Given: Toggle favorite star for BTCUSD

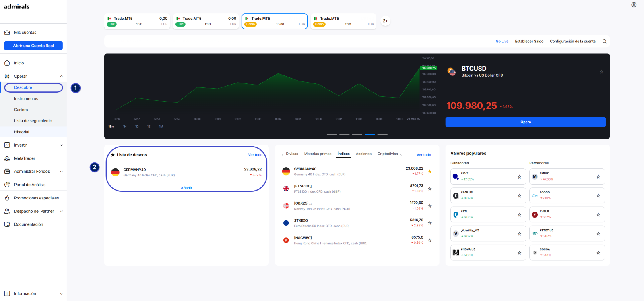Looking at the screenshot, I should [x=601, y=72].
